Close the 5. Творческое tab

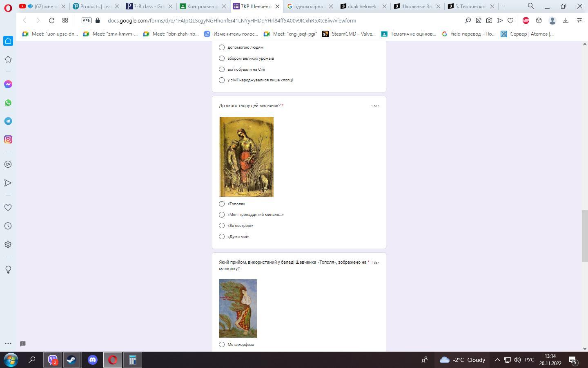492,6
